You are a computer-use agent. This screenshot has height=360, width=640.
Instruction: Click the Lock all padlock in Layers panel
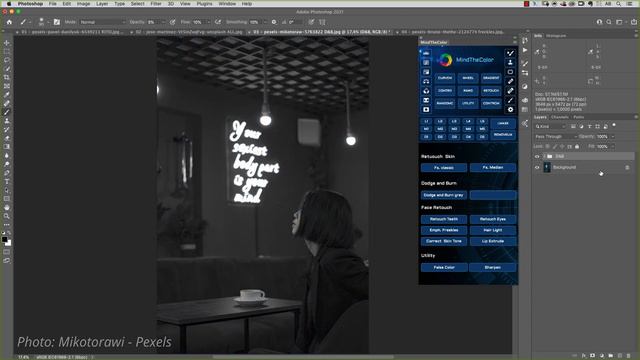[577, 146]
